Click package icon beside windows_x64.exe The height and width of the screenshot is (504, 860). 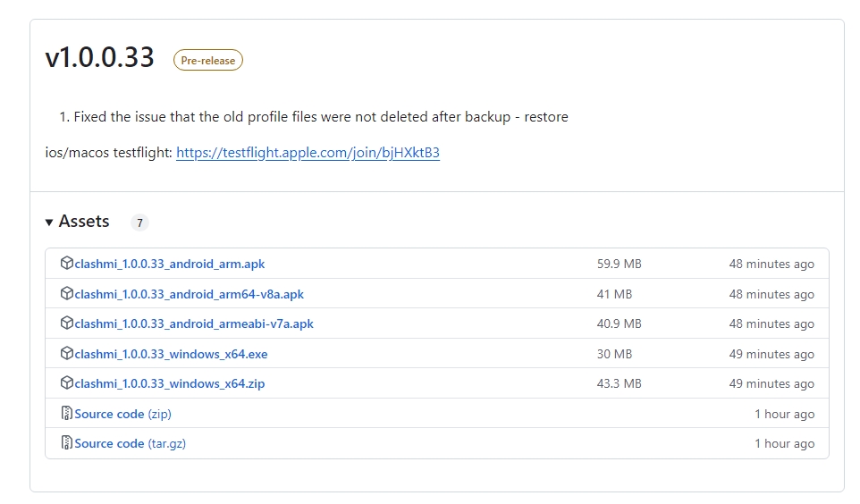point(66,353)
